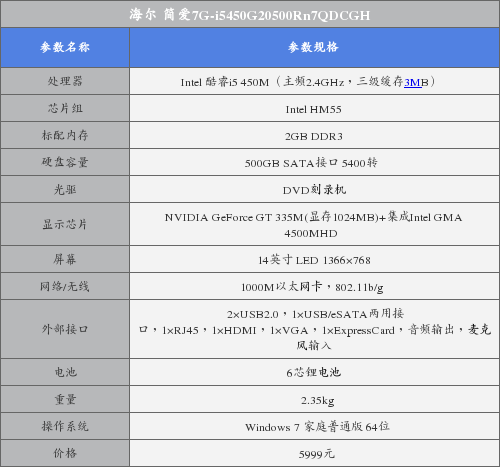Click the 5999元 price value
The image size is (500, 467).
click(316, 454)
